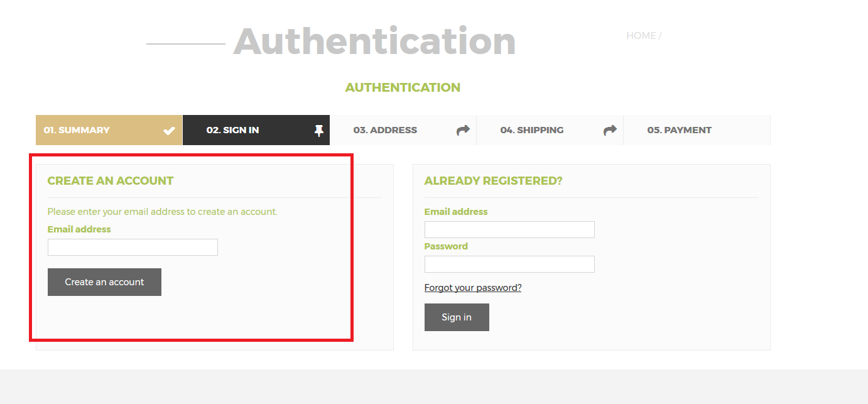The height and width of the screenshot is (404, 868).
Task: Click the checkmark icon on Summary step
Action: [169, 131]
